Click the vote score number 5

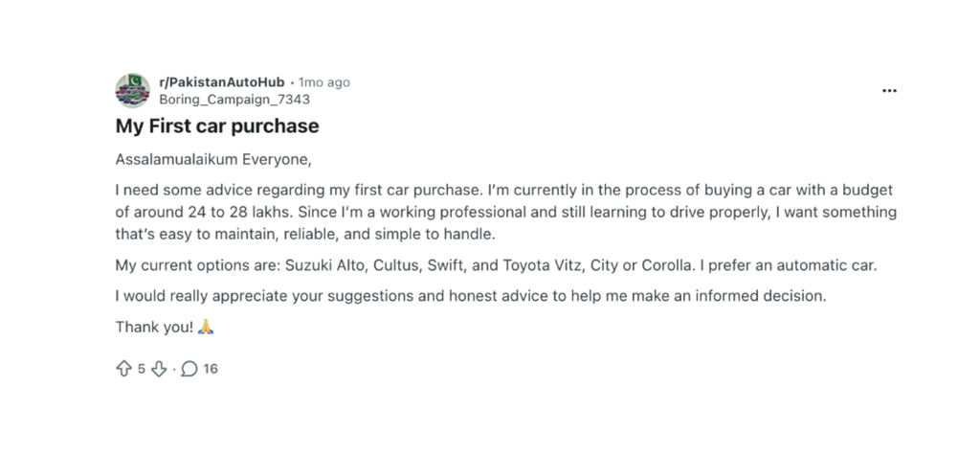pyautogui.click(x=141, y=369)
